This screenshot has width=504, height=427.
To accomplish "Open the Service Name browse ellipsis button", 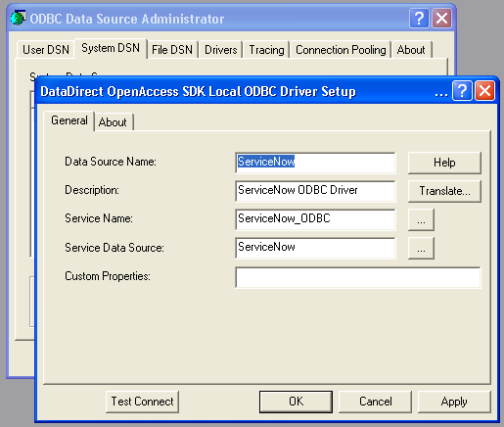I will tap(421, 219).
